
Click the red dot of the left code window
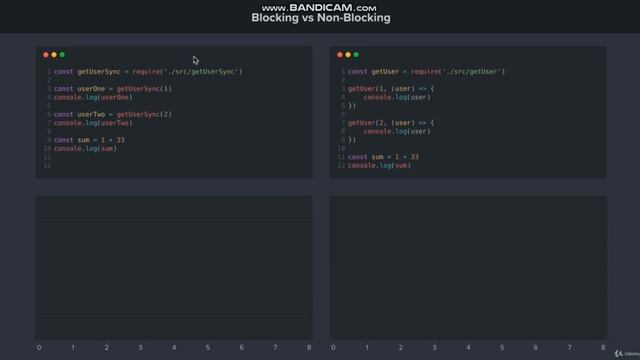pyautogui.click(x=46, y=55)
